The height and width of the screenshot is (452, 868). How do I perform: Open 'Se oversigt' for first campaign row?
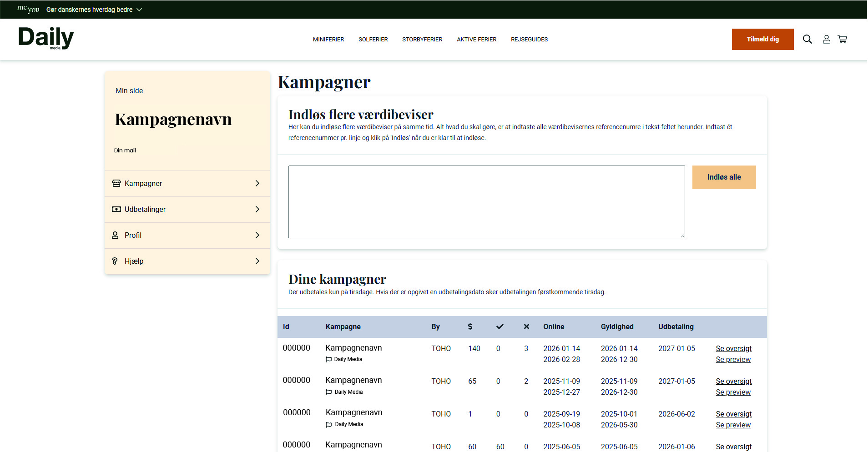(x=733, y=348)
